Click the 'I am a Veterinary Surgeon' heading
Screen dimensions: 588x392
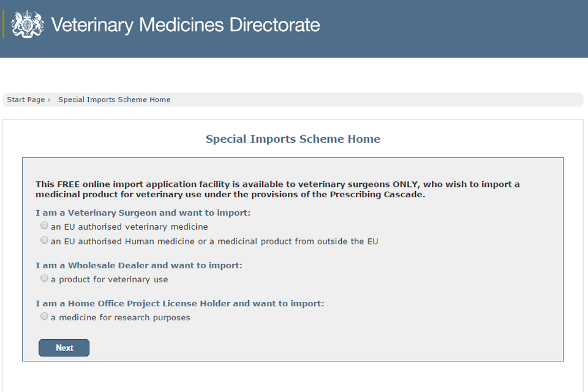(143, 213)
